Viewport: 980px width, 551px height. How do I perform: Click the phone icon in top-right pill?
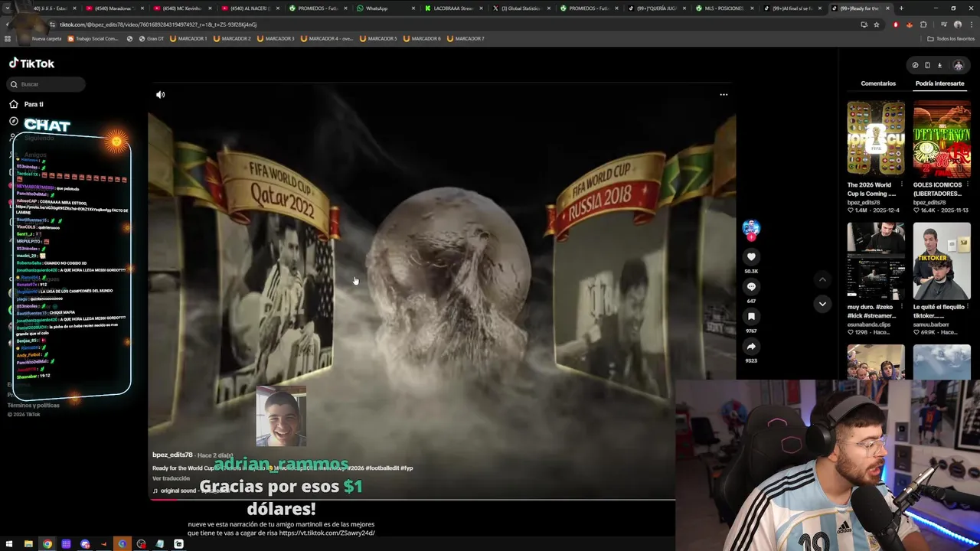click(927, 66)
